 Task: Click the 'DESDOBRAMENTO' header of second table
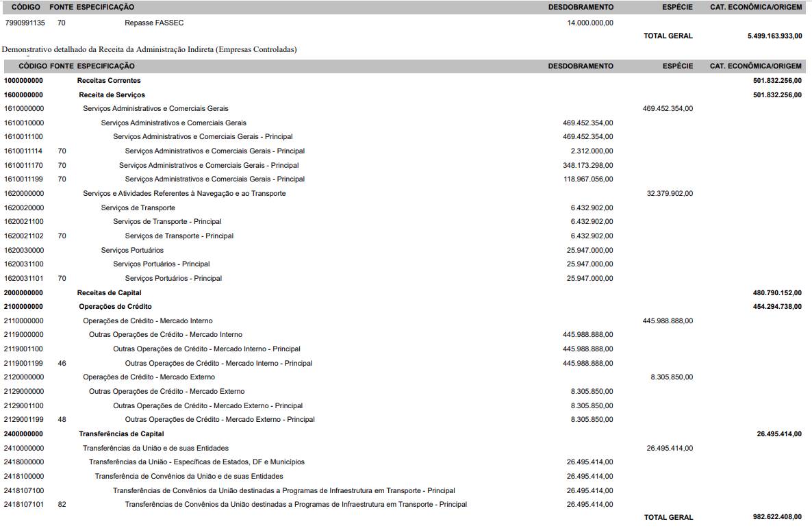pyautogui.click(x=581, y=66)
